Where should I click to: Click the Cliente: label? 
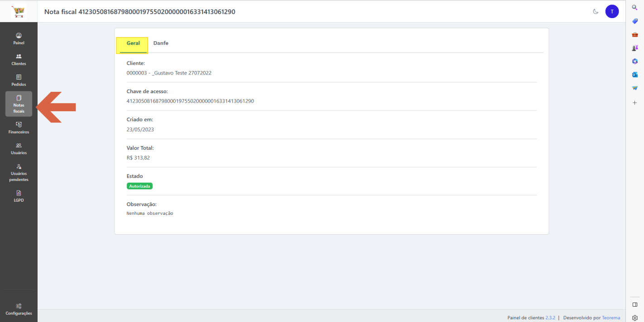pos(136,63)
